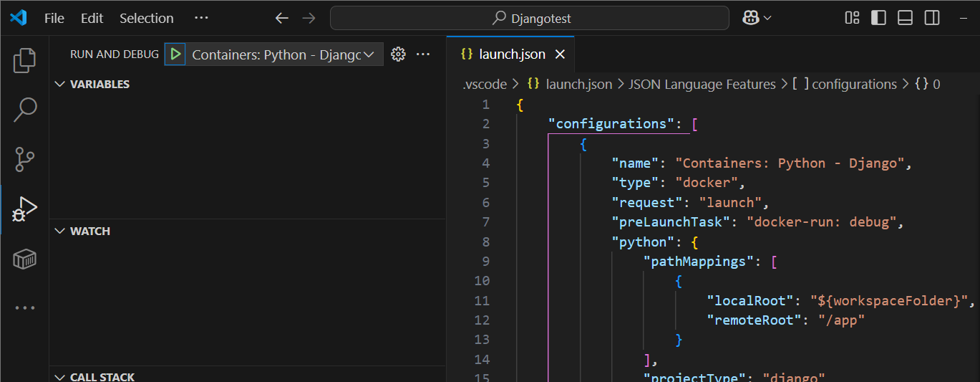
Task: Toggle the secondary side bar layout button
Action: point(931,18)
